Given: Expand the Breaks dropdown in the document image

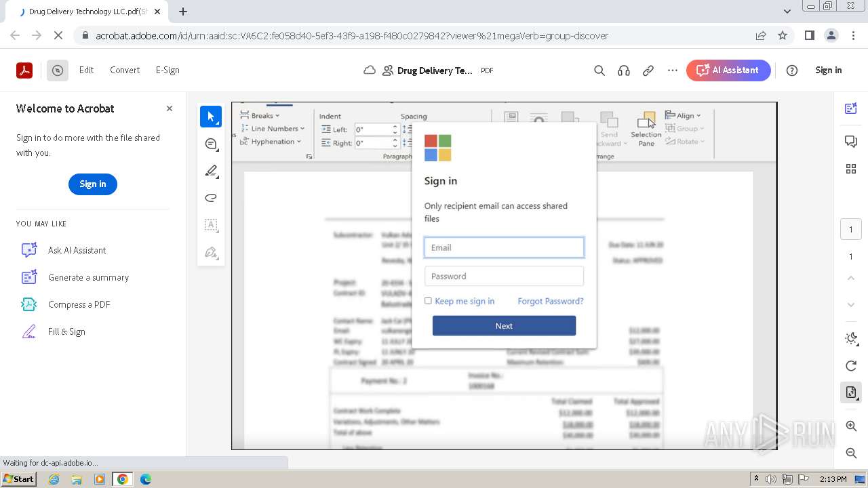Looking at the screenshot, I should 260,116.
